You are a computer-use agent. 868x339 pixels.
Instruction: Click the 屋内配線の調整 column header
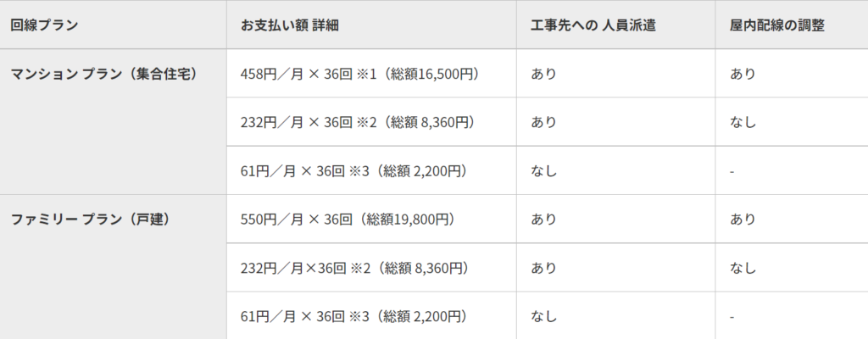click(x=777, y=25)
